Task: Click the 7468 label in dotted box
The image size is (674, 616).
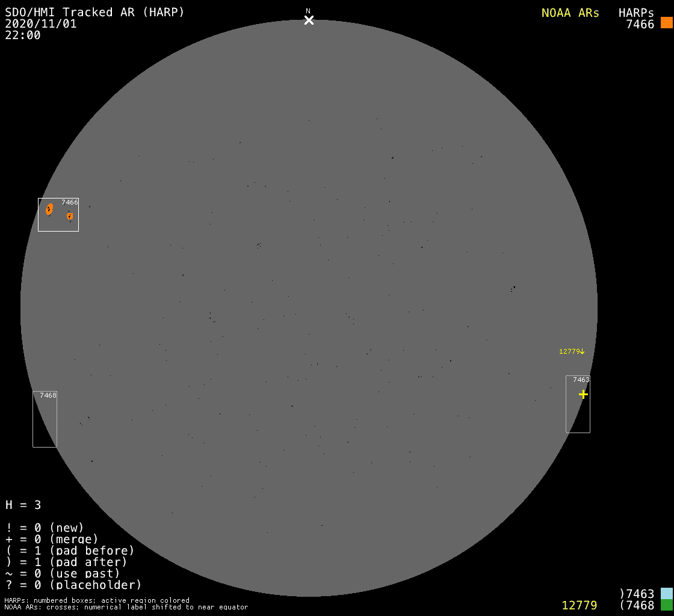Action: tap(48, 395)
